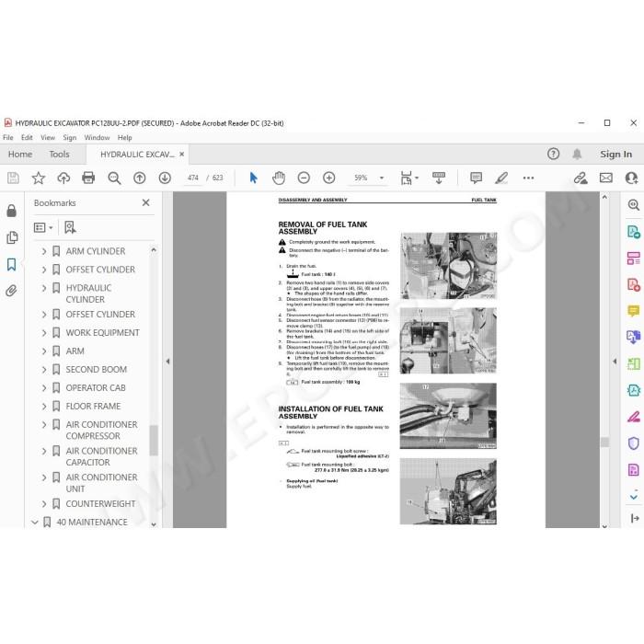Screen dimensions: 644x644
Task: Click the page number field 474
Action: coord(192,178)
